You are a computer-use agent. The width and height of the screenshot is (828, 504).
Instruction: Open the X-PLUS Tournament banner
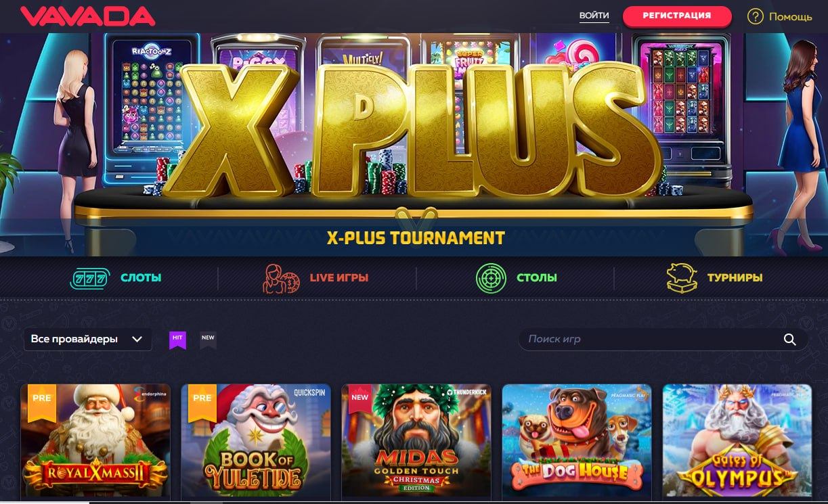414,145
